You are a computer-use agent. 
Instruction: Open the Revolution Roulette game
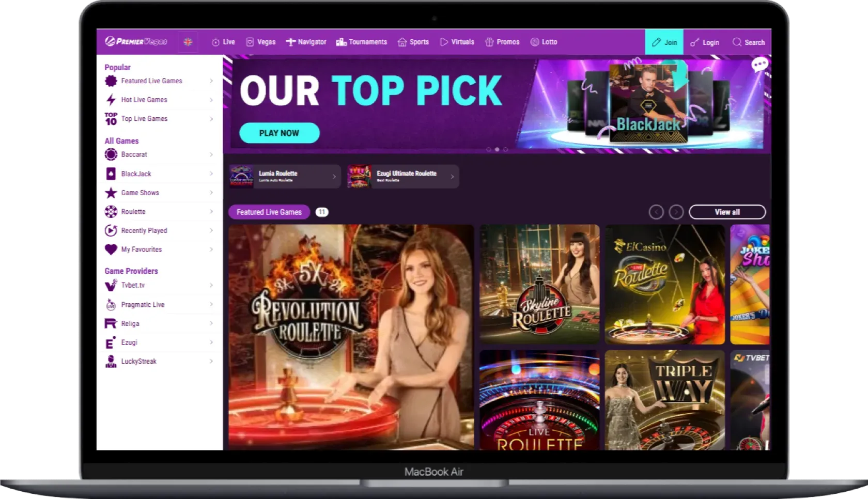351,337
